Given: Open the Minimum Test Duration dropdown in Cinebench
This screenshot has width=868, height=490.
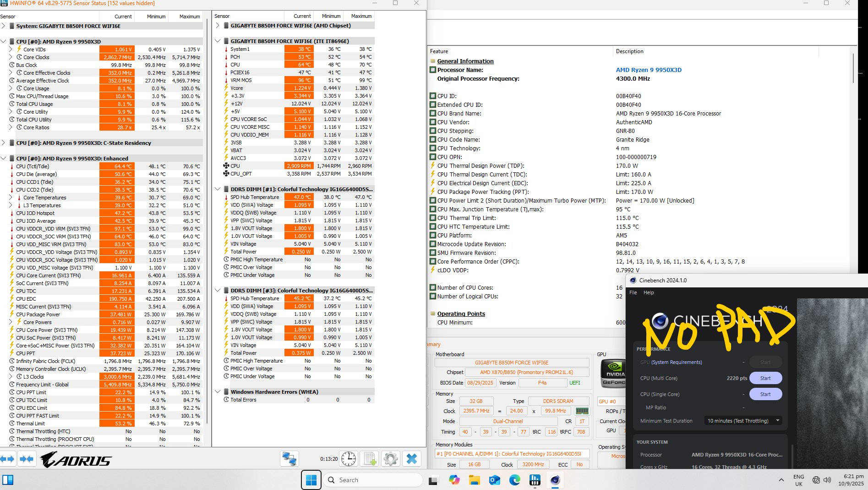Looking at the screenshot, I should [x=743, y=421].
